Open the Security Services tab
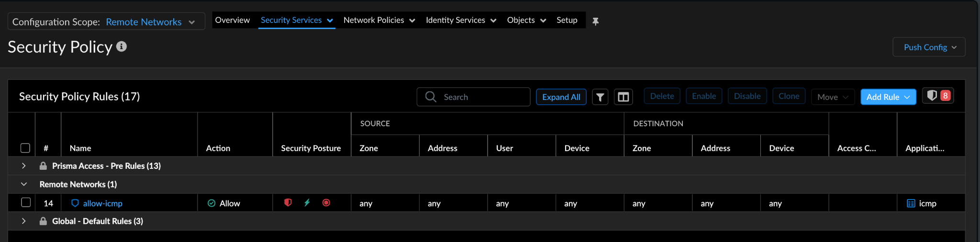 (x=297, y=20)
